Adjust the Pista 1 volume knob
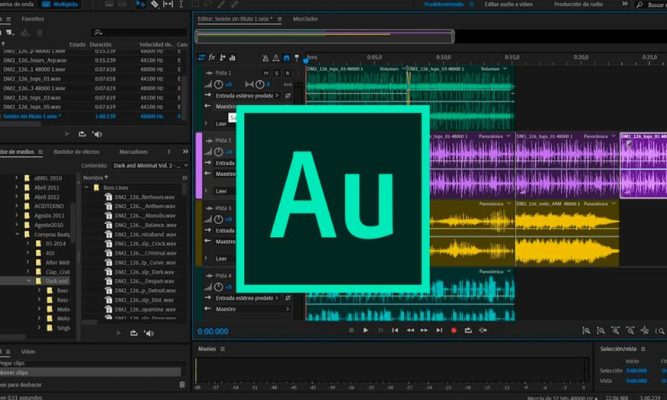The image size is (667, 400). (x=218, y=85)
